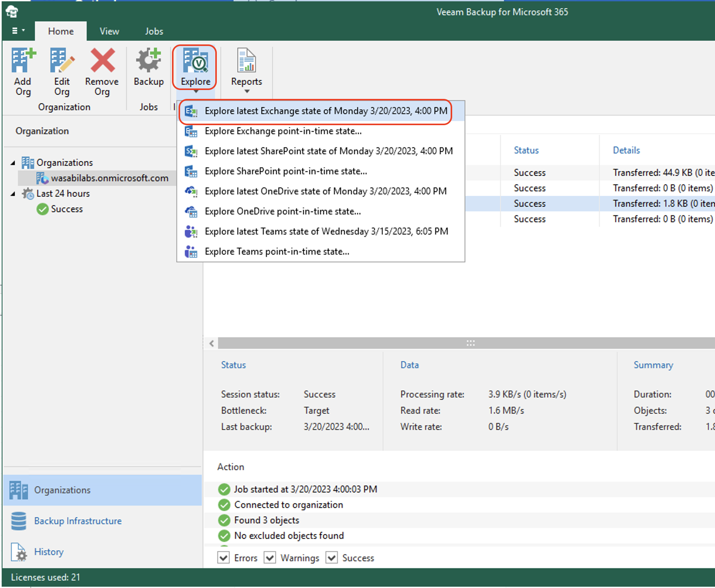Switch to the Jobs ribbon tab
The image size is (715, 588).
[154, 31]
